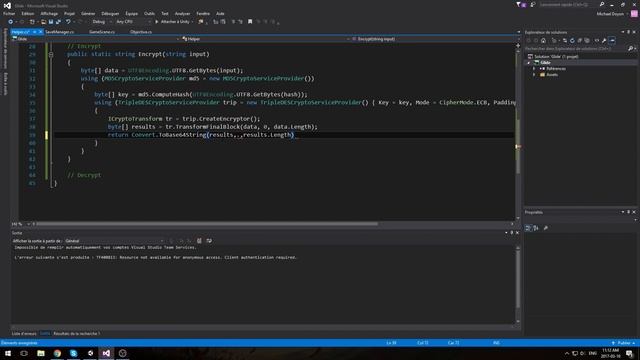The height and width of the screenshot is (360, 640).
Task: Click the Open File folder icon
Action: pyautogui.click(x=43, y=22)
